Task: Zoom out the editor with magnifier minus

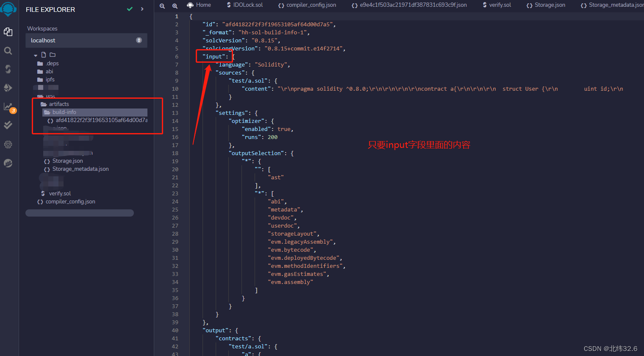Action: 162,6
